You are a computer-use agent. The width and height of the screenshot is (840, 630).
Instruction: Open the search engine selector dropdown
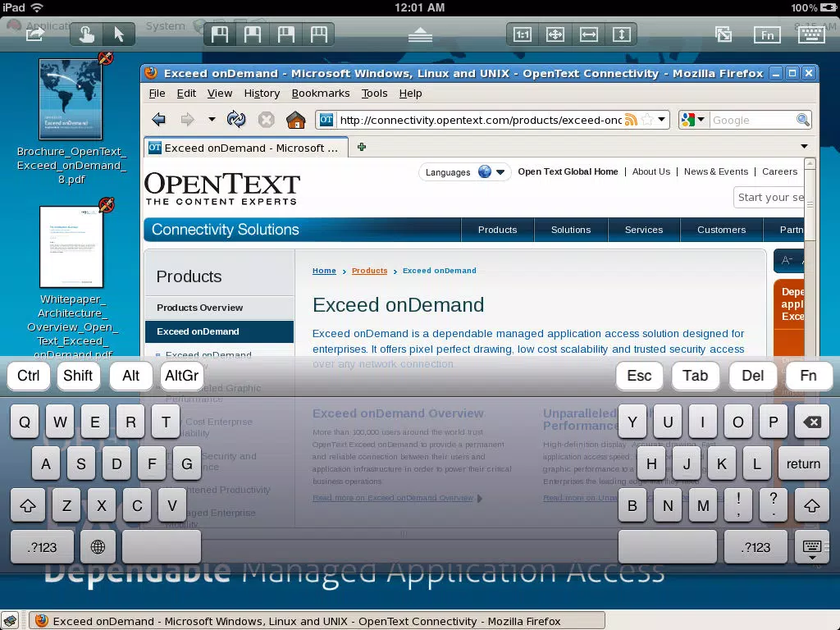(692, 120)
